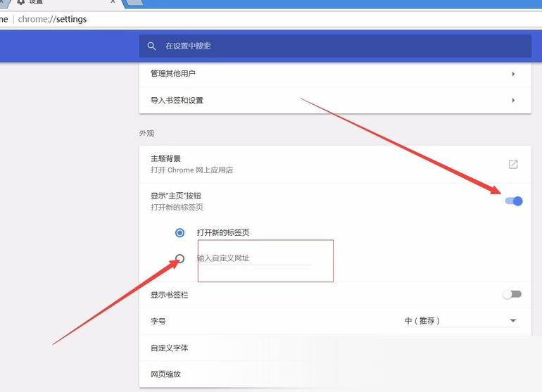Image resolution: width=542 pixels, height=392 pixels.
Task: Click the 输入自定义网址 input field
Action: pos(255,258)
